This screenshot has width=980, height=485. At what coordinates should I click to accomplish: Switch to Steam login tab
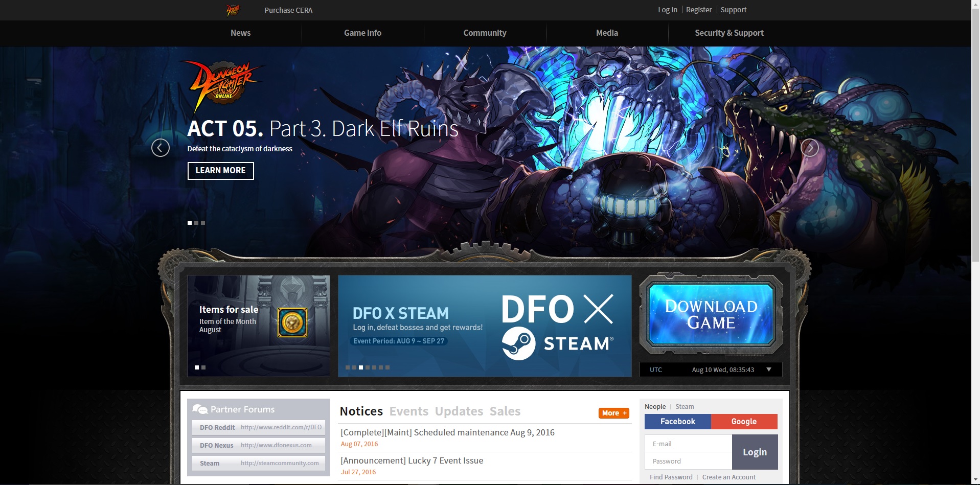click(x=685, y=407)
